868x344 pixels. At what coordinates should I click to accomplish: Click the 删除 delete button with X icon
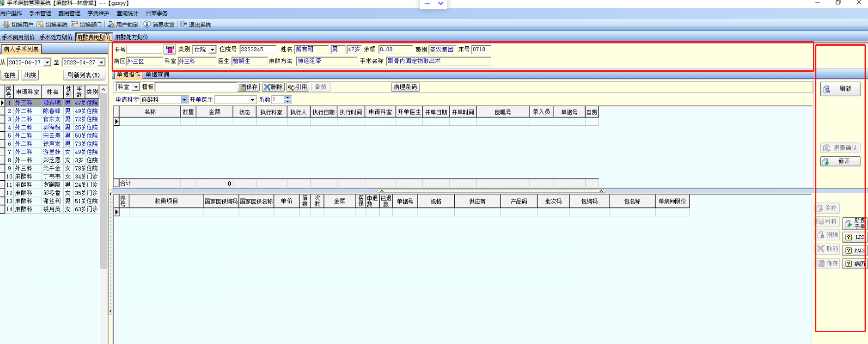[x=273, y=87]
